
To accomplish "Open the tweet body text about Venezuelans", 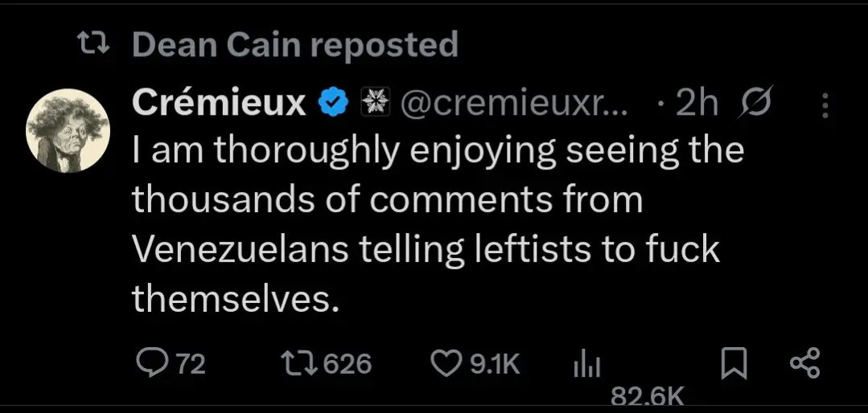I will click(426, 225).
